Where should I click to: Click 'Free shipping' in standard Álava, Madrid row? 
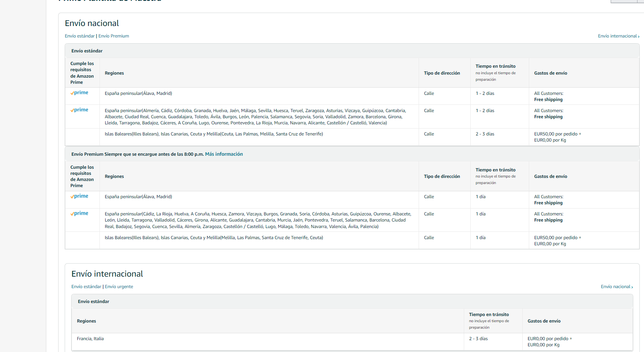[548, 99]
